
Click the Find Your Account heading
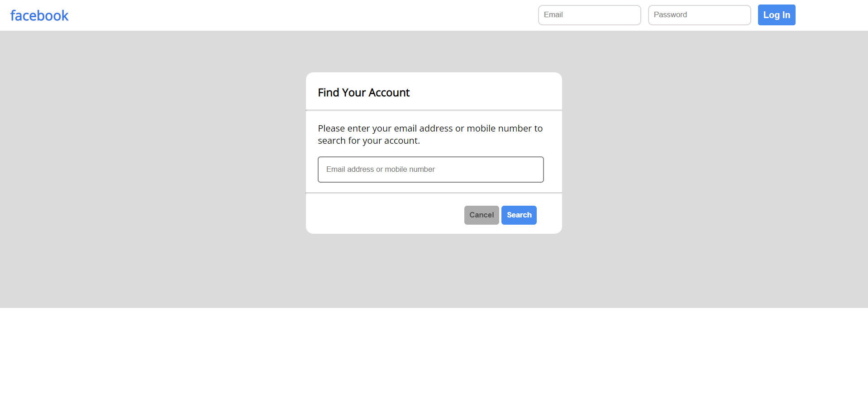click(363, 92)
